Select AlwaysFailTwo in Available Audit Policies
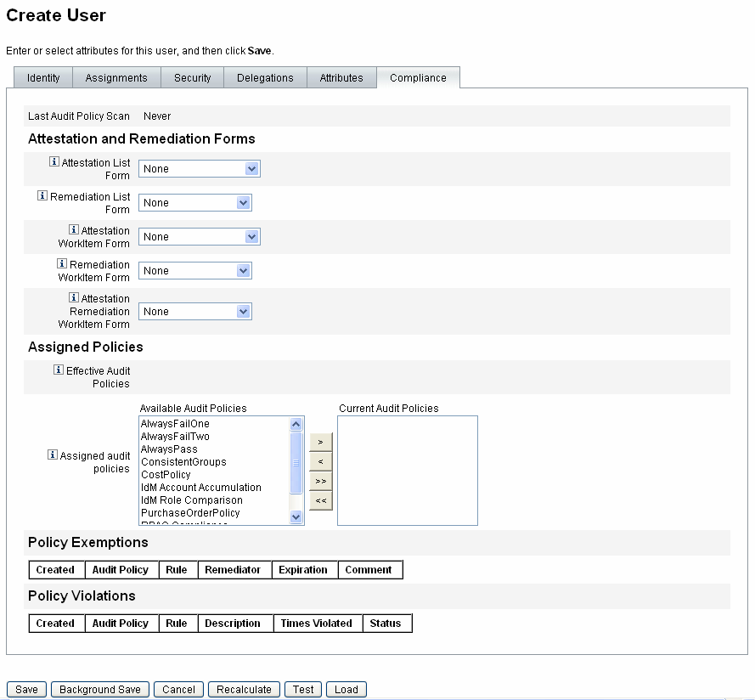The image size is (755, 700). pyautogui.click(x=175, y=437)
